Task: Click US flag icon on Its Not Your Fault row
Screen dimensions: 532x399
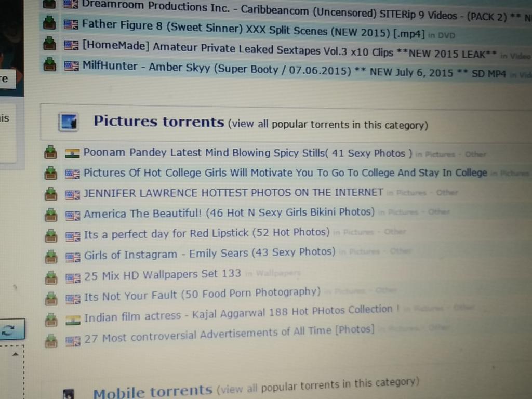Action: tap(73, 299)
